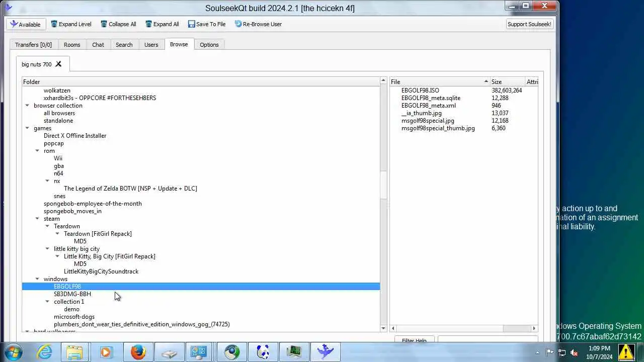Switch to the Rooms tab
This screenshot has height=362, width=644.
[72, 45]
